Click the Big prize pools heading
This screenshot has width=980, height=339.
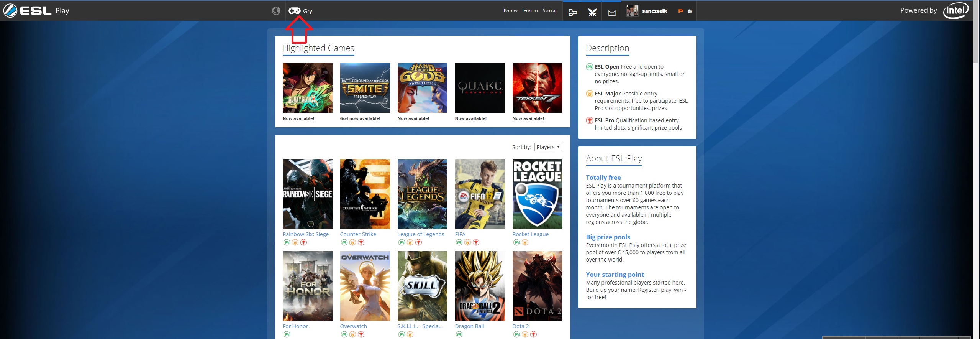pyautogui.click(x=608, y=237)
